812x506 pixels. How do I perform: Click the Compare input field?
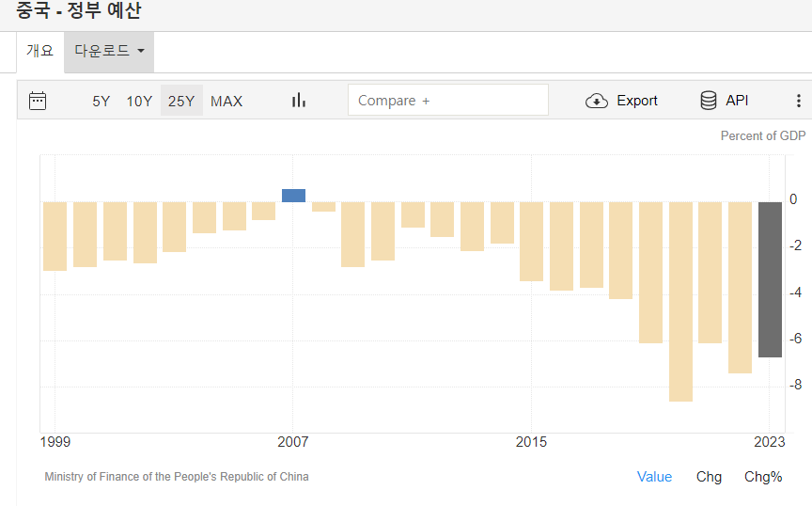(448, 100)
